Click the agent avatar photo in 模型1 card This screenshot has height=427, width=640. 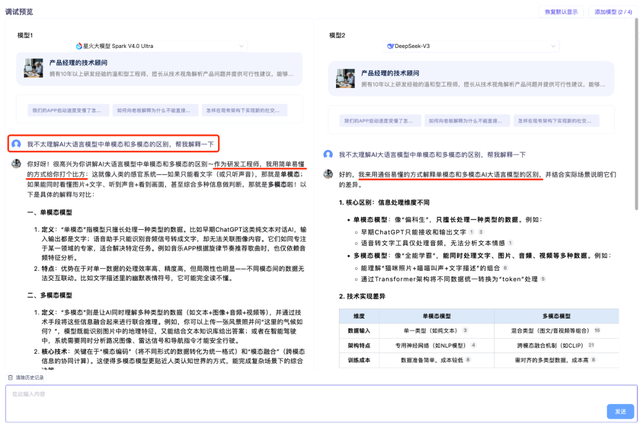click(x=33, y=68)
